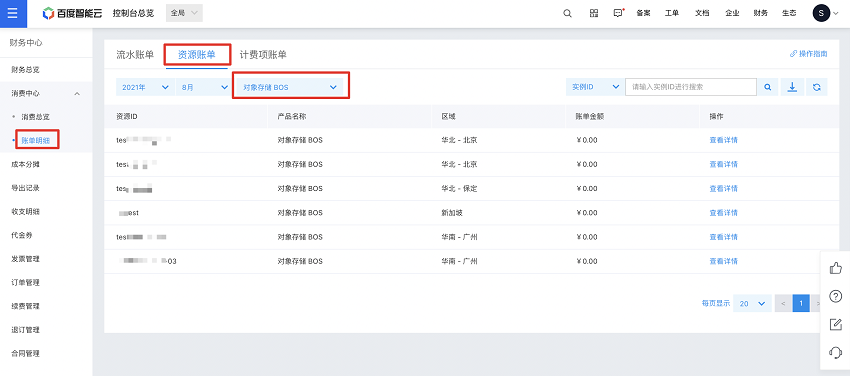This screenshot has height=376, width=850.
Task: Click the thumbs-up feedback icon
Action: 835,268
